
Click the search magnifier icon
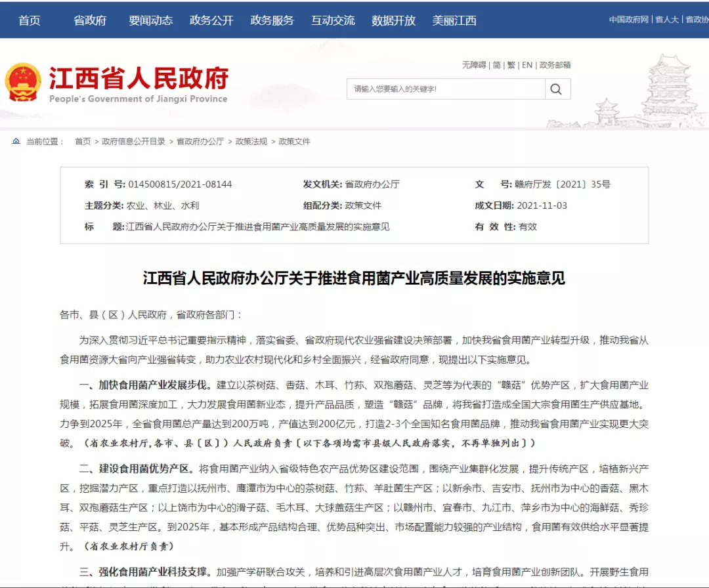click(x=556, y=89)
